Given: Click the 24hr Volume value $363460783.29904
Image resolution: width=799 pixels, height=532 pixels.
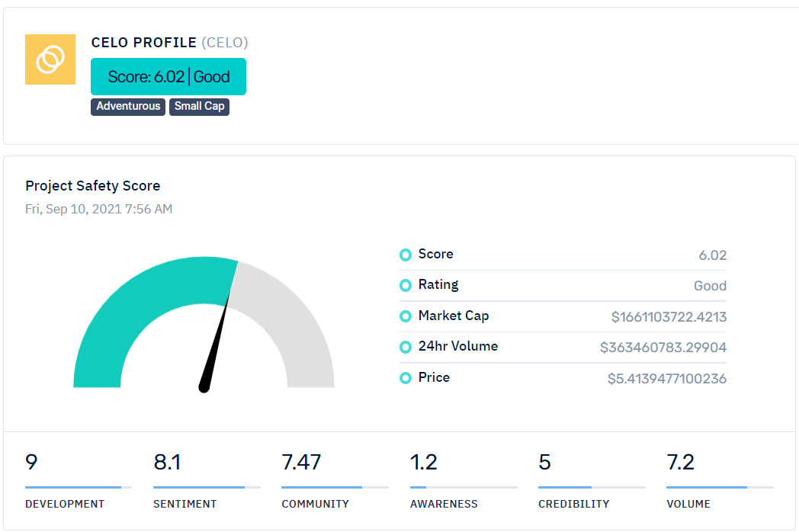Looking at the screenshot, I should click(x=663, y=348).
